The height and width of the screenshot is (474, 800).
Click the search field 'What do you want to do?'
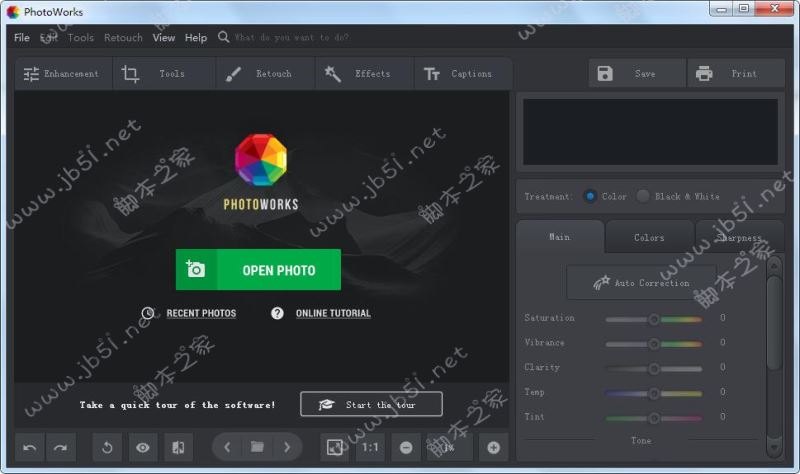[x=292, y=37]
